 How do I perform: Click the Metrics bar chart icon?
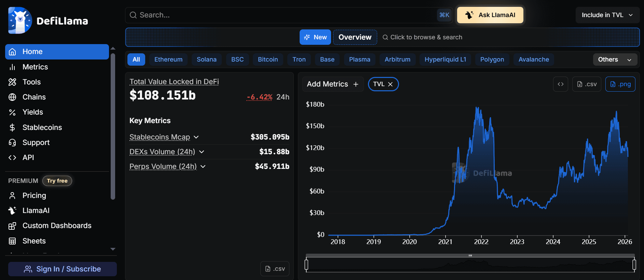click(12, 67)
